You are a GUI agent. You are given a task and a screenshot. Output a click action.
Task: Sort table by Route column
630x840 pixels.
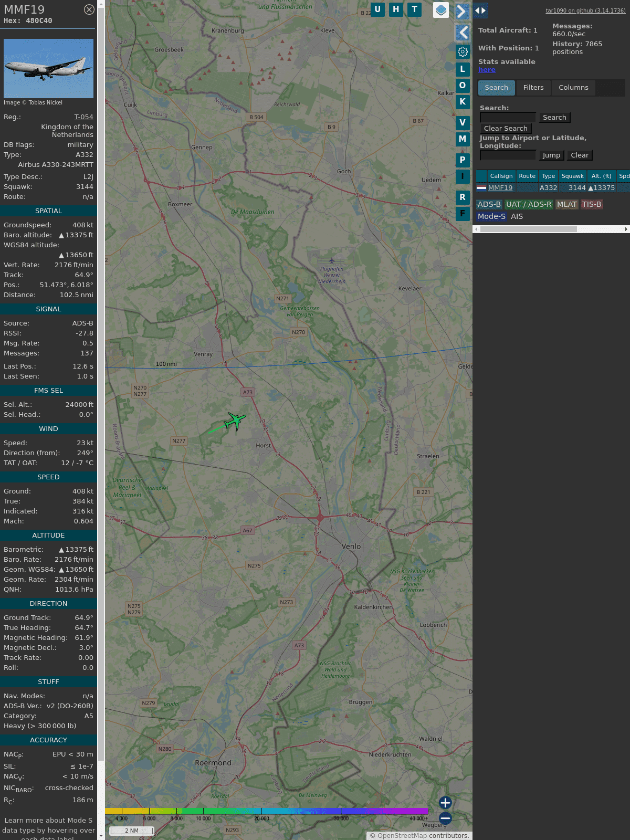click(527, 176)
